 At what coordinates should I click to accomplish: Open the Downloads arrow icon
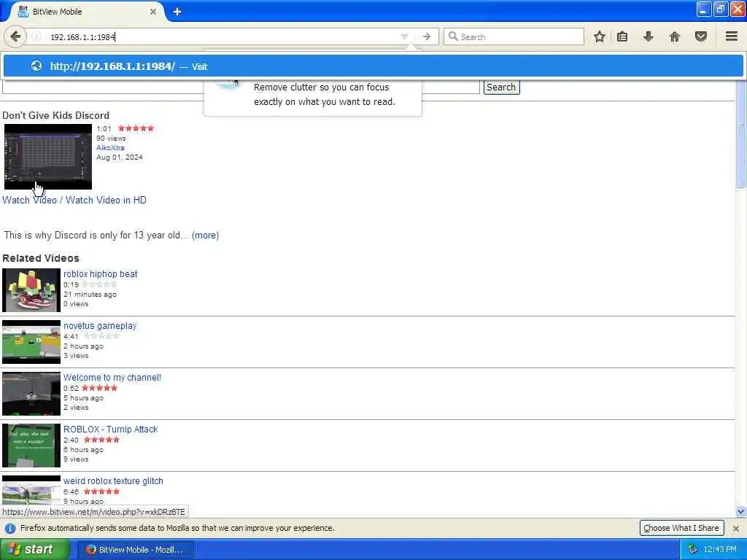tap(648, 36)
